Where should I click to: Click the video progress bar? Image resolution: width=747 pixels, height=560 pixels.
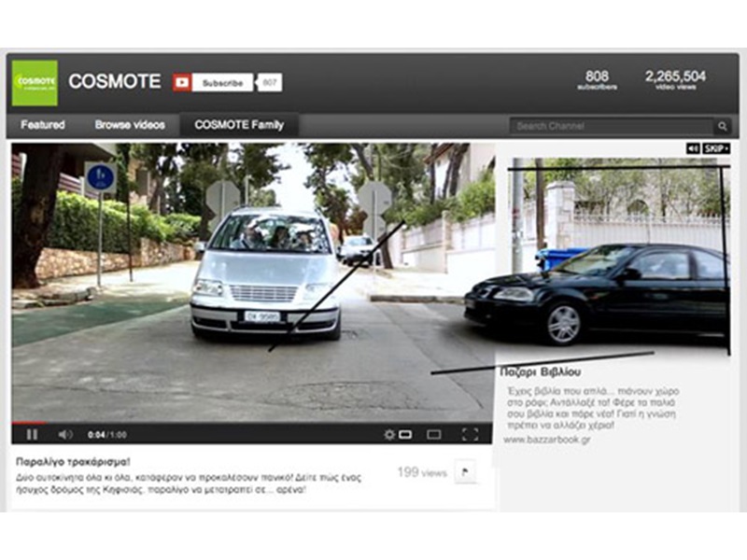[x=252, y=423]
